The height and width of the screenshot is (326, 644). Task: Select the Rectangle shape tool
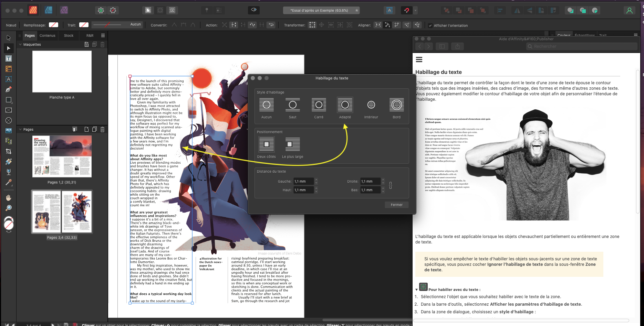tap(9, 100)
